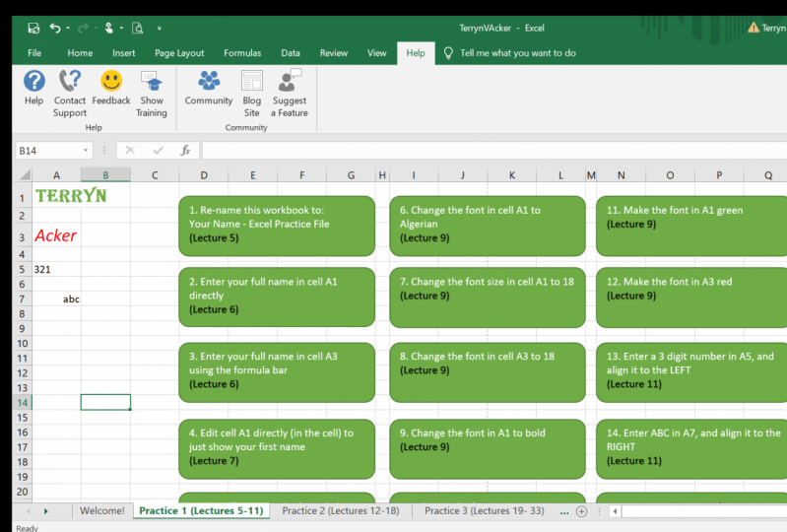787x532 pixels.
Task: Open the File tab
Action: click(34, 52)
